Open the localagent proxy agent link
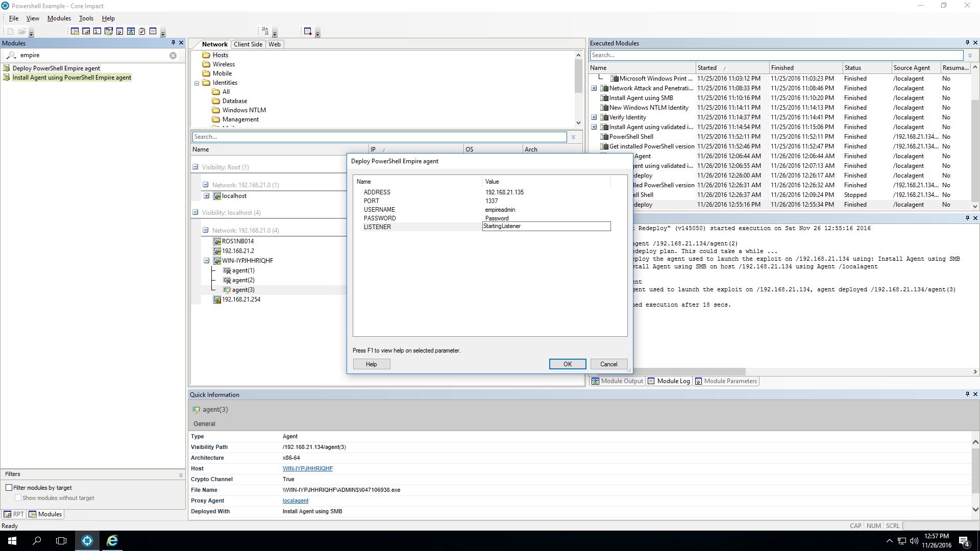980x551 pixels. click(296, 500)
